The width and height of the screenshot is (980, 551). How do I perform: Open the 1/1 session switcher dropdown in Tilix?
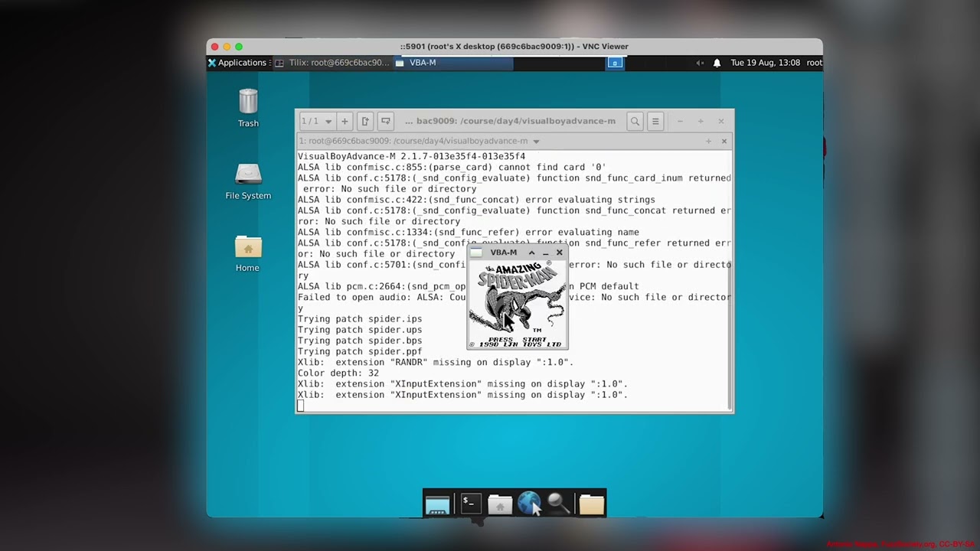(317, 121)
